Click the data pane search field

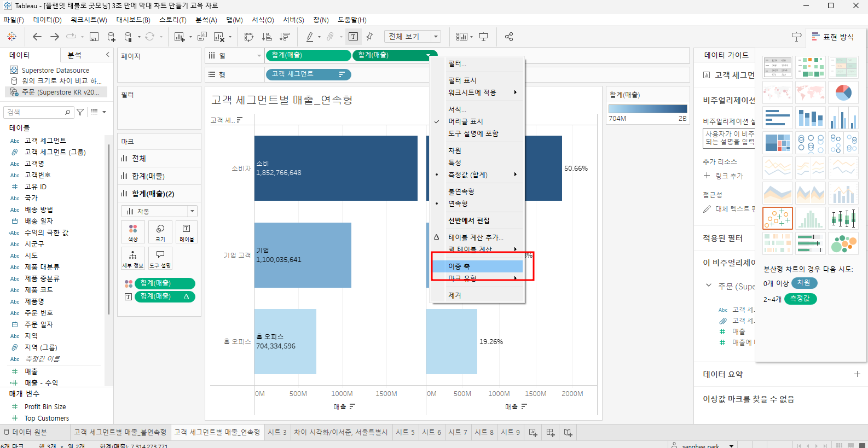[x=38, y=112]
